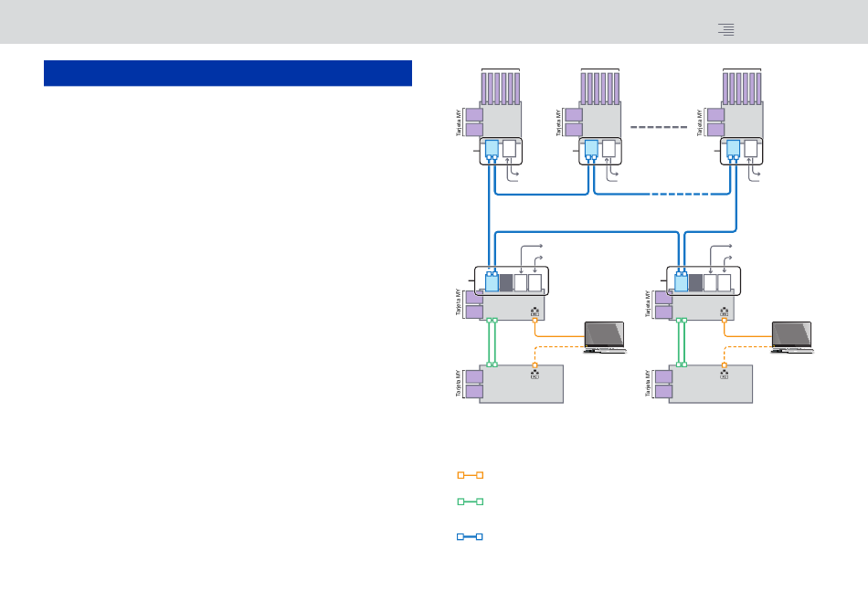Select the left laptop in the diagram
The width and height of the screenshot is (868, 613).
tap(605, 337)
